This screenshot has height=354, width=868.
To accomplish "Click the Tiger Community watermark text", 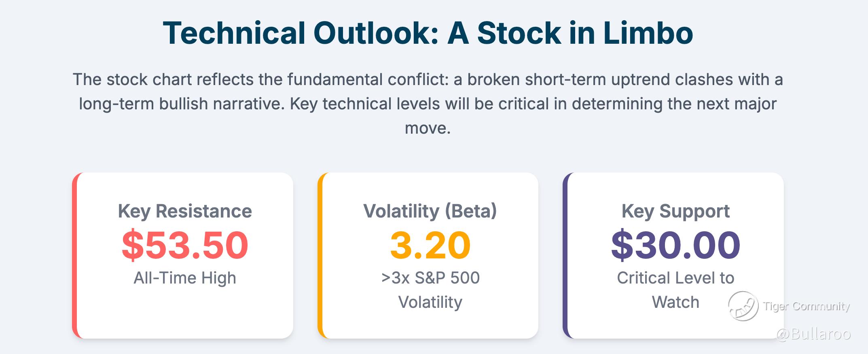I will pos(806,306).
